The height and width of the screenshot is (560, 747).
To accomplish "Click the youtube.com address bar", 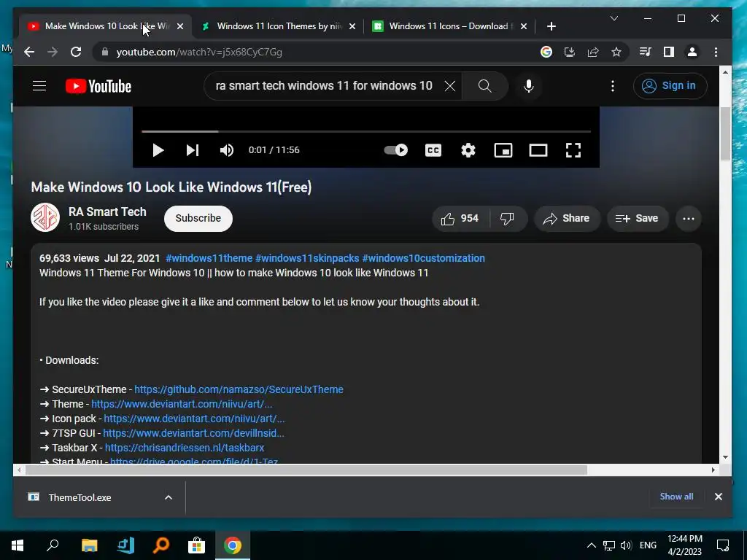I will [199, 52].
